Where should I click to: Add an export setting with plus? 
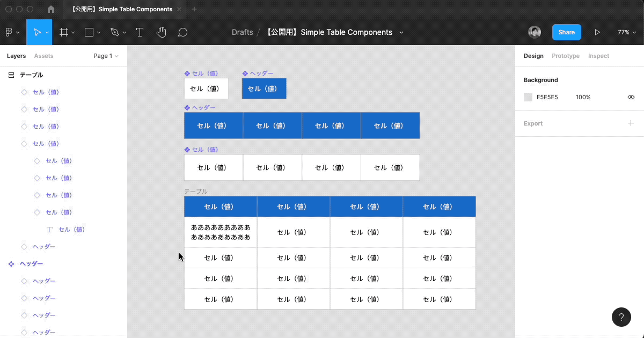(x=631, y=123)
